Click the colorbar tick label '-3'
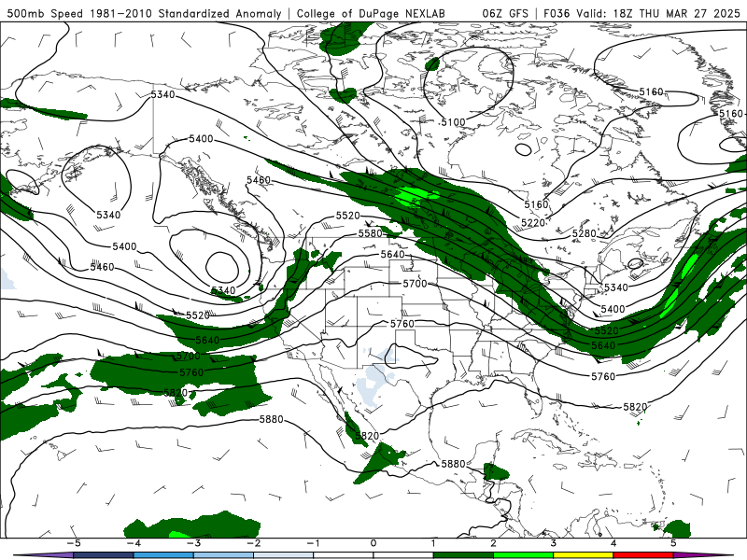Image resolution: width=747 pixels, height=560 pixels. click(x=193, y=543)
